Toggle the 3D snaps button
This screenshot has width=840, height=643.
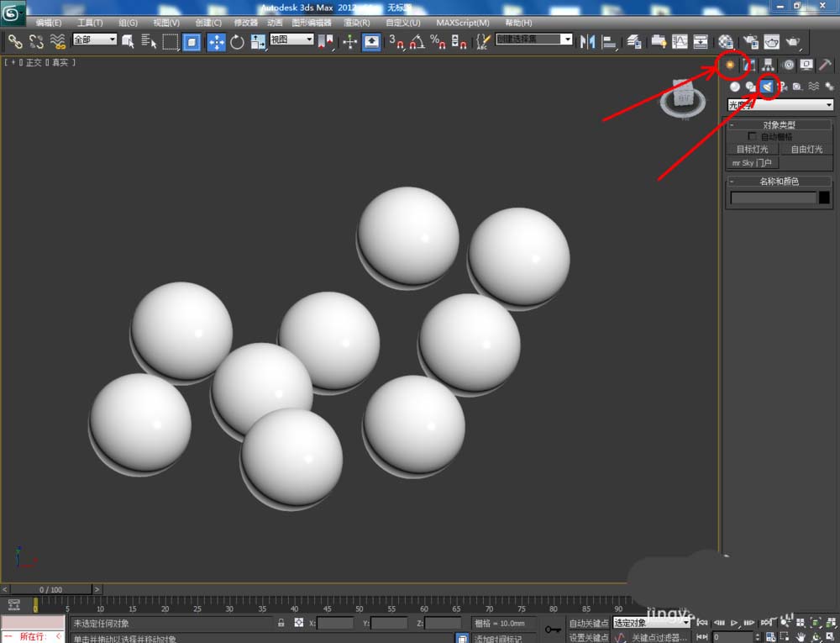[x=396, y=42]
